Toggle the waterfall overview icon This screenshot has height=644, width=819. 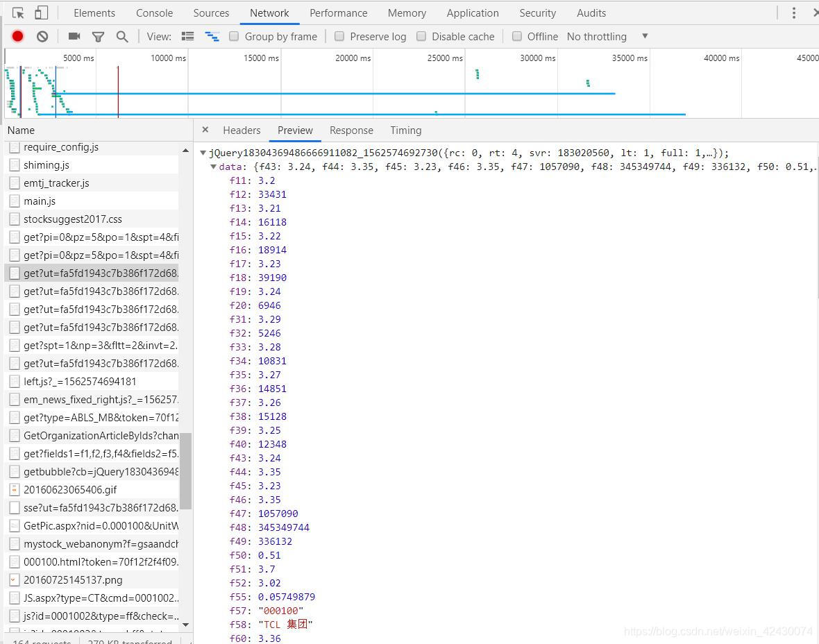[x=212, y=36]
